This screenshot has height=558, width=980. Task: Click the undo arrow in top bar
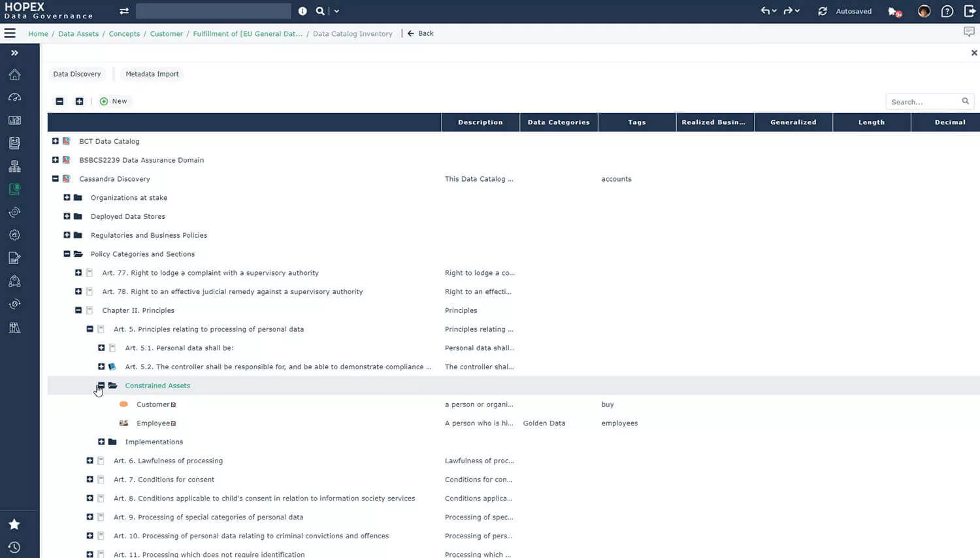765,11
